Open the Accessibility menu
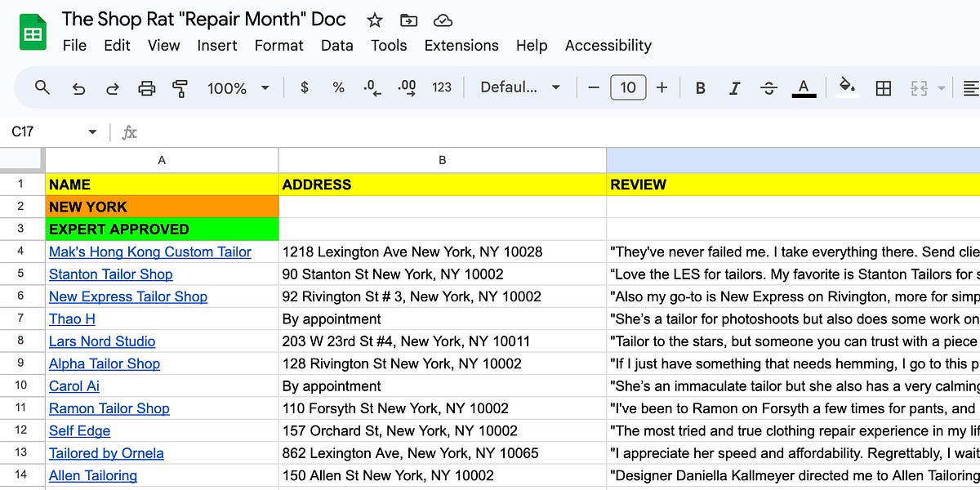Image resolution: width=980 pixels, height=490 pixels. click(x=608, y=45)
